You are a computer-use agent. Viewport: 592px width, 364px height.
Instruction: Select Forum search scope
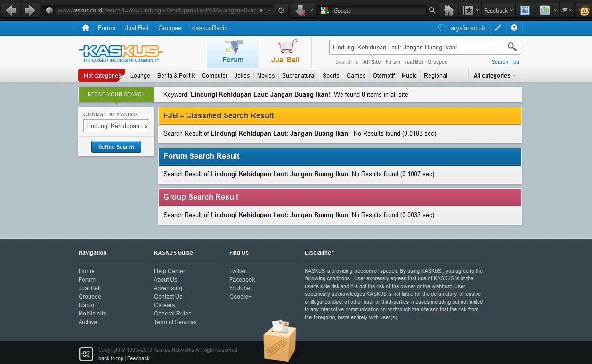(393, 62)
